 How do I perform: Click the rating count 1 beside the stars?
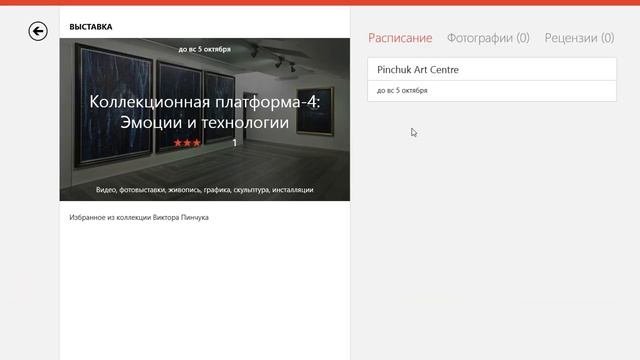(x=234, y=143)
